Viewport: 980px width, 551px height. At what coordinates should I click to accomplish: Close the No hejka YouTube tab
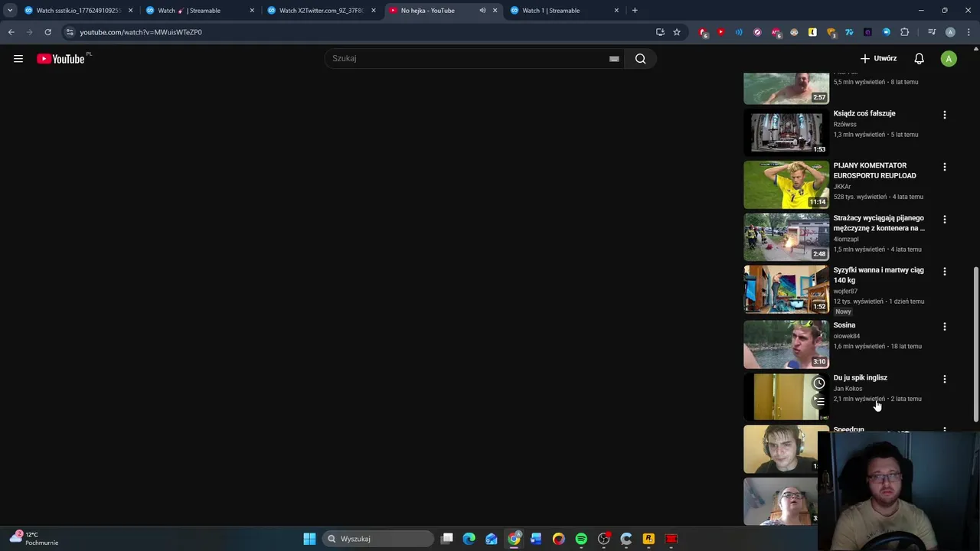point(495,11)
